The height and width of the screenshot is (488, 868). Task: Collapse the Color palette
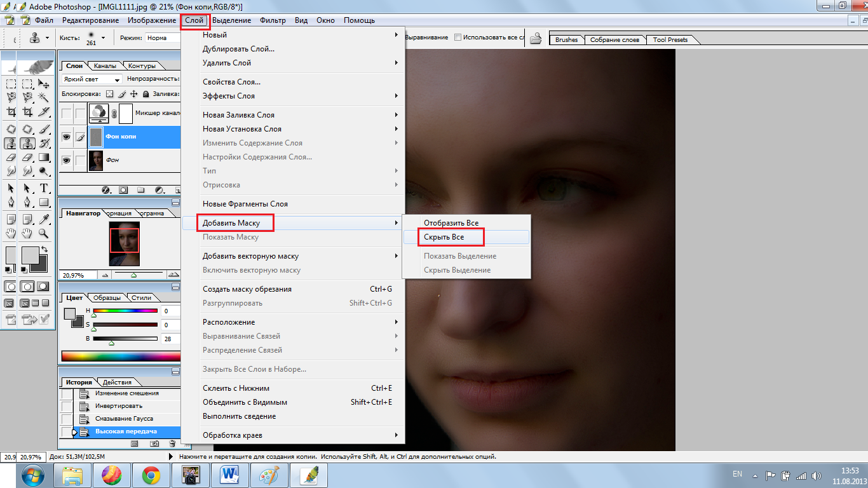point(175,287)
